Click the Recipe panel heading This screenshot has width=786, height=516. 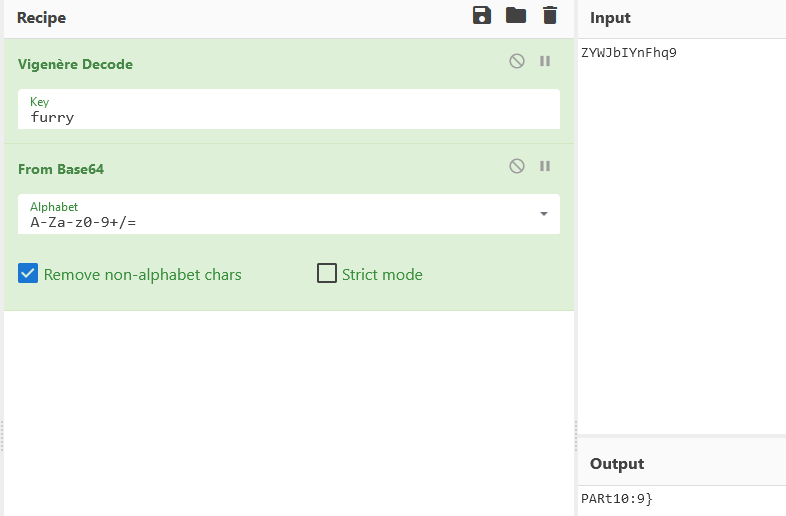pyautogui.click(x=41, y=18)
